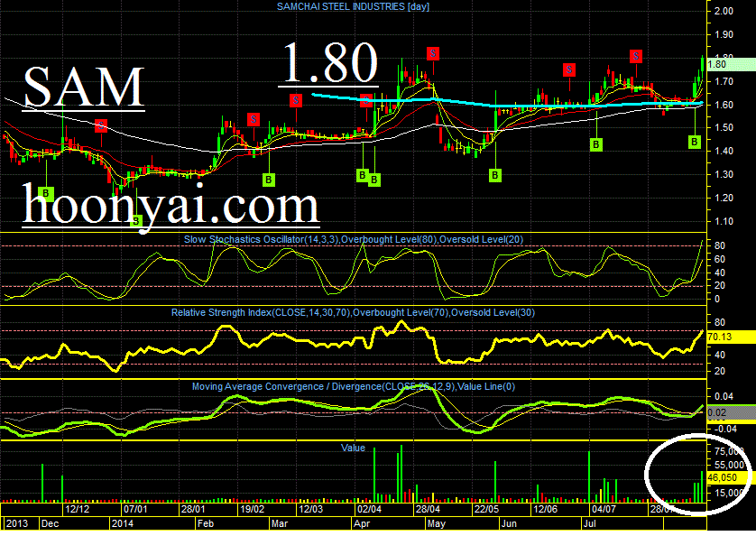
Task: Click the 04/07 date label
Action: pyautogui.click(x=604, y=509)
